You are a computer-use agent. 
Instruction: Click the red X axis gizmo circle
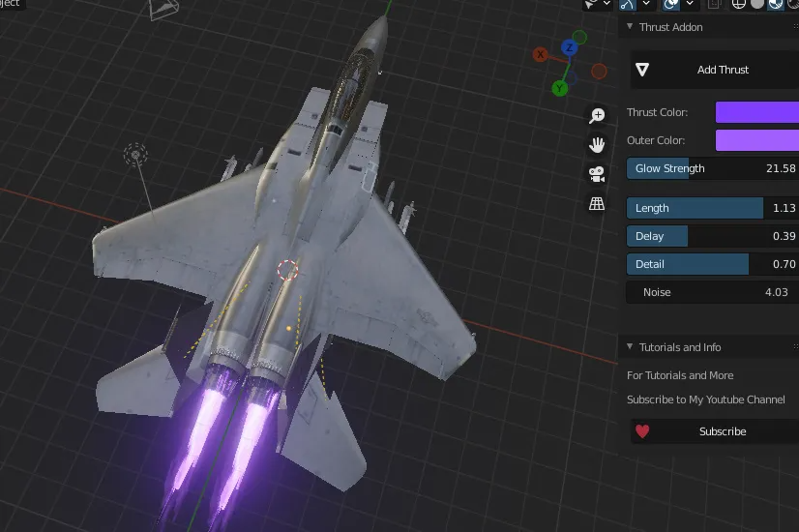coord(540,54)
